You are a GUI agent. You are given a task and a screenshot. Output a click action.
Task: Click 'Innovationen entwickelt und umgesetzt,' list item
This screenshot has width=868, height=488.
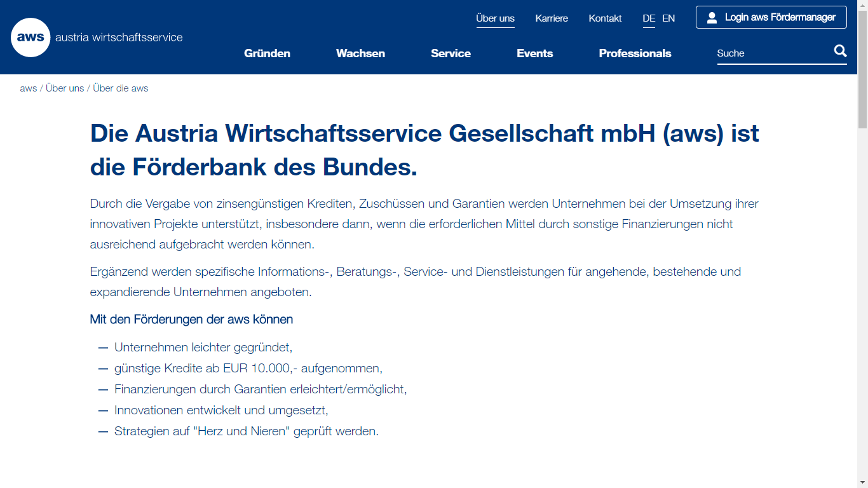coord(221,410)
